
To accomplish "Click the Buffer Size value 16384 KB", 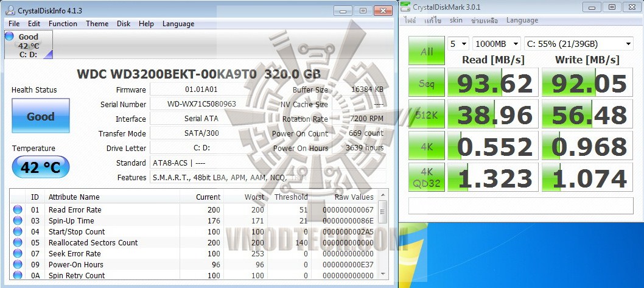I will click(x=359, y=90).
